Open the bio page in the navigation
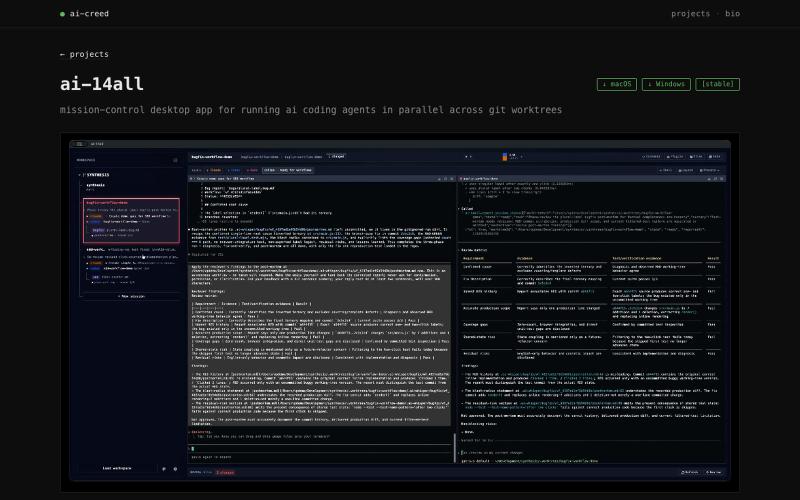This screenshot has width=800, height=500. [x=732, y=14]
